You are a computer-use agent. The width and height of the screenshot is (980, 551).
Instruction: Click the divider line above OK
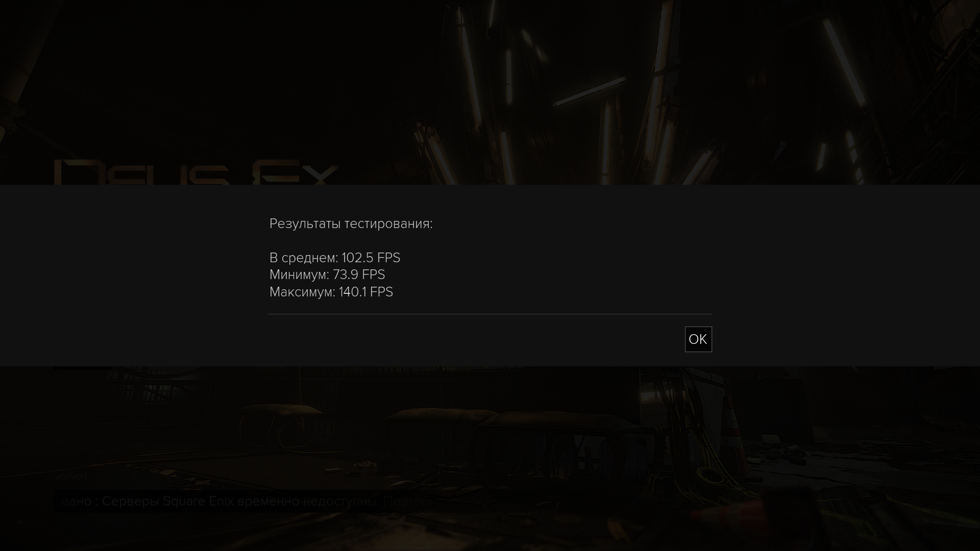tap(490, 314)
